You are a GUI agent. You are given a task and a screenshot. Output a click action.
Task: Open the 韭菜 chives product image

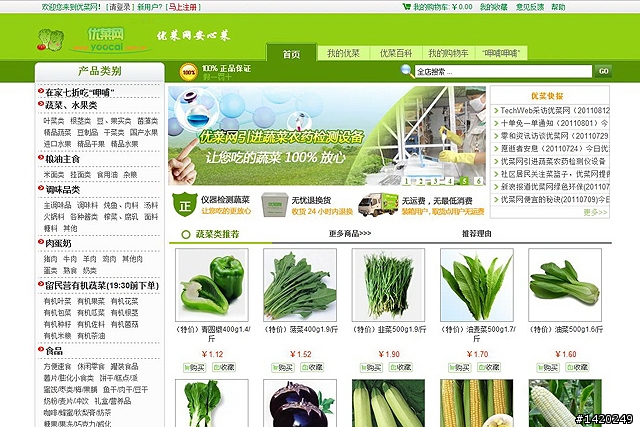coord(388,285)
